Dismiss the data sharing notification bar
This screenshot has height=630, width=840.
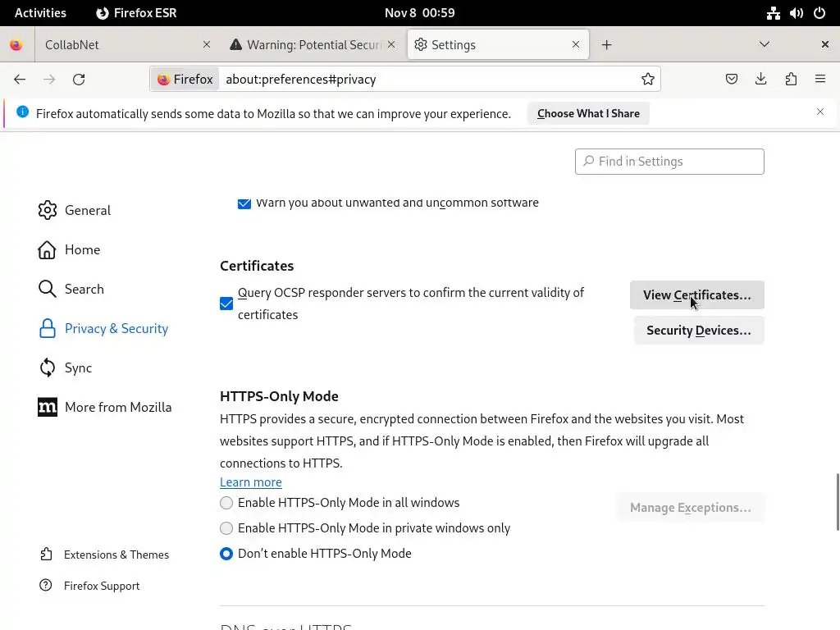(x=820, y=112)
